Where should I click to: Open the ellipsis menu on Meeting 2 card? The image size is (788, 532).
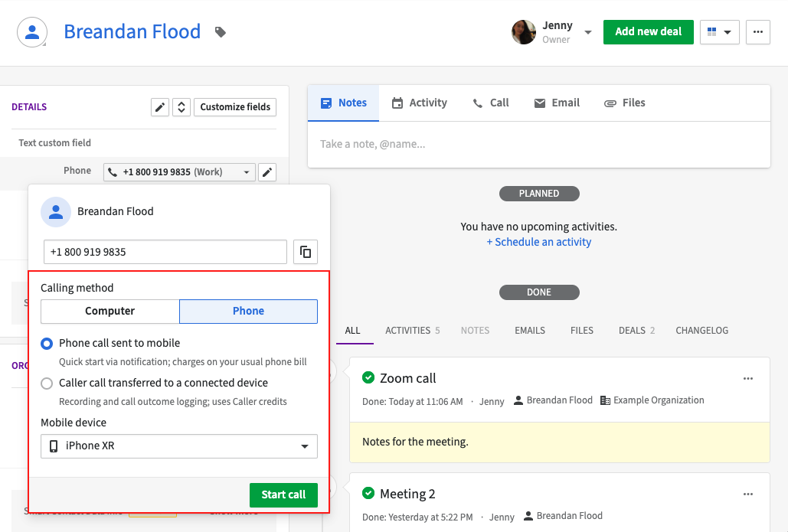pyautogui.click(x=747, y=494)
